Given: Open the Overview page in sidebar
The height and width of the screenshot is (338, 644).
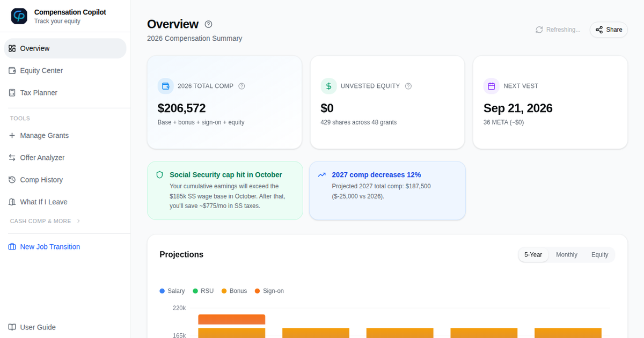Looking at the screenshot, I should (x=65, y=48).
